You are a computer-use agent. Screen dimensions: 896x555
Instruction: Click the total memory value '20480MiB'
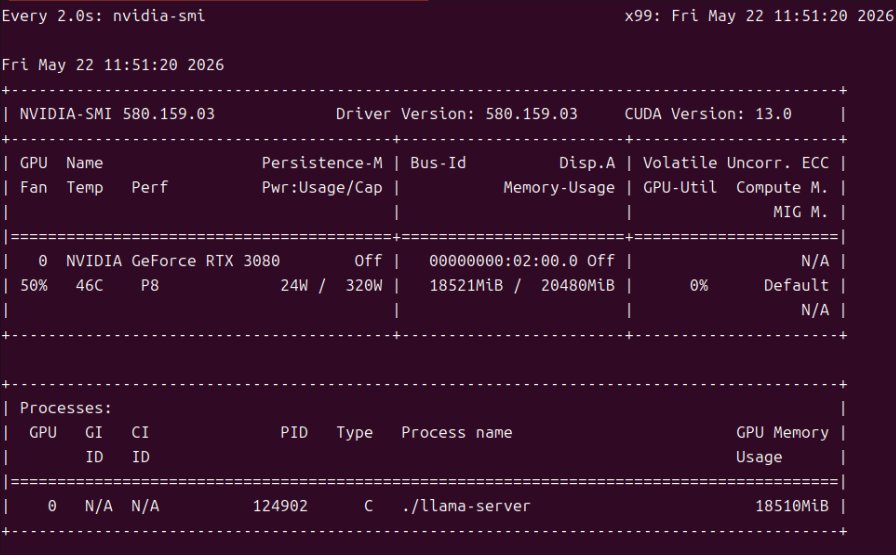(x=578, y=285)
